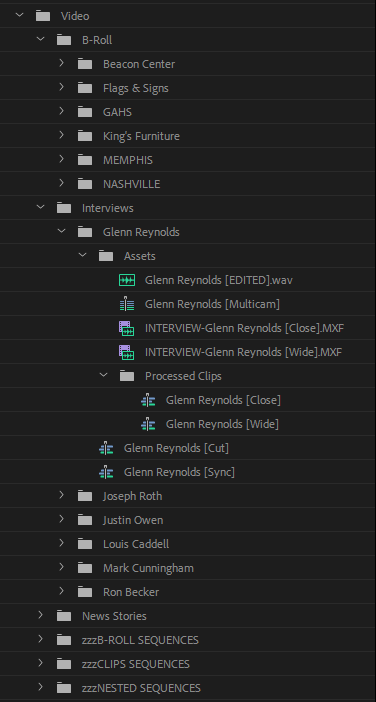Viewport: 376px width, 702px height.
Task: Collapse the Video bin
Action: pos(19,15)
